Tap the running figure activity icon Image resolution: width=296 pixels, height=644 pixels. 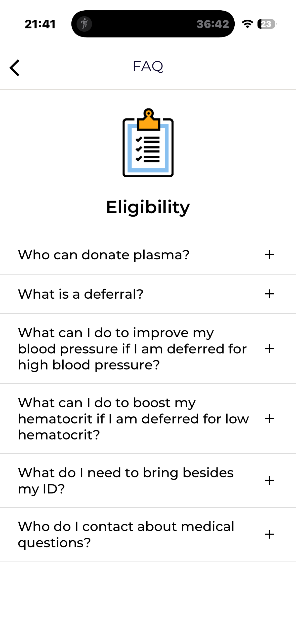(x=84, y=24)
